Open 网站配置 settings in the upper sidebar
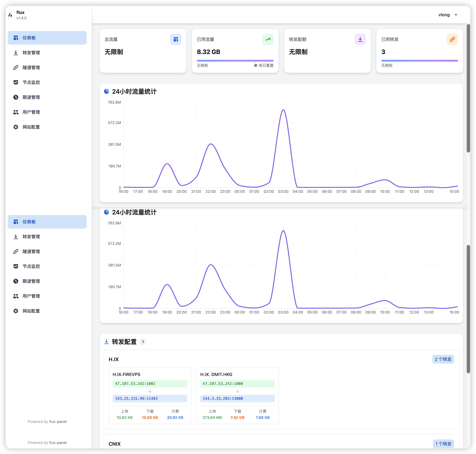476x454 pixels. [x=31, y=127]
